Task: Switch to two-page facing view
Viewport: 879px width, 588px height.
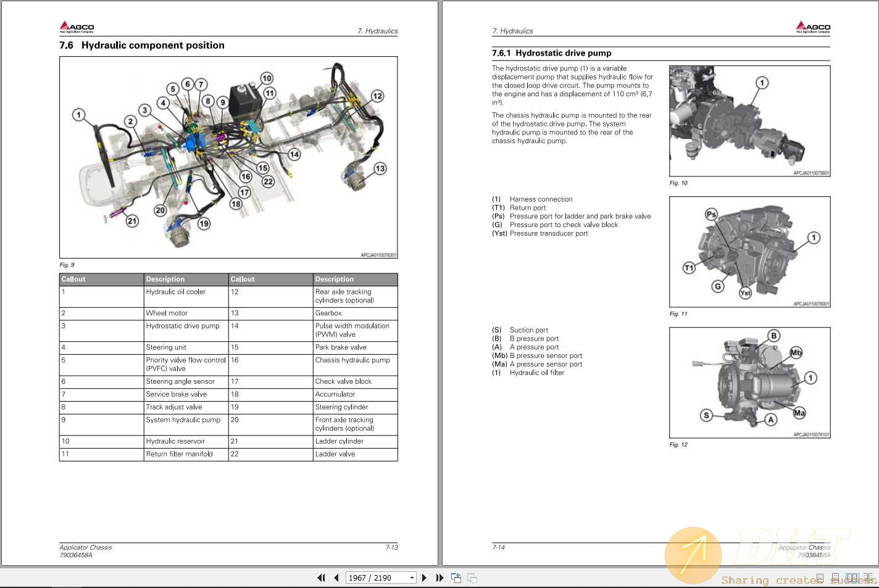Action: pyautogui.click(x=852, y=578)
